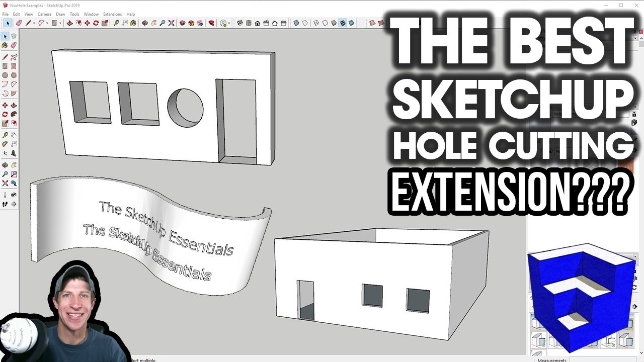The height and width of the screenshot is (362, 644).
Task: Choose the Circle tool in left toolbar
Action: coord(5,74)
